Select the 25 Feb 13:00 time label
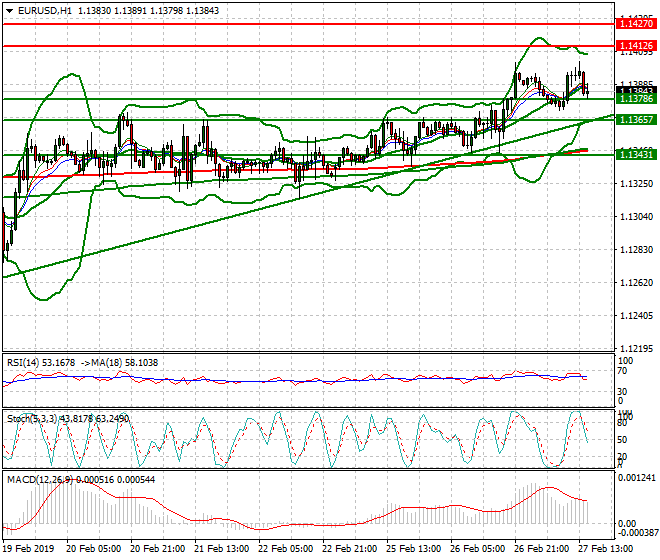The width and height of the screenshot is (660, 560). point(413,549)
